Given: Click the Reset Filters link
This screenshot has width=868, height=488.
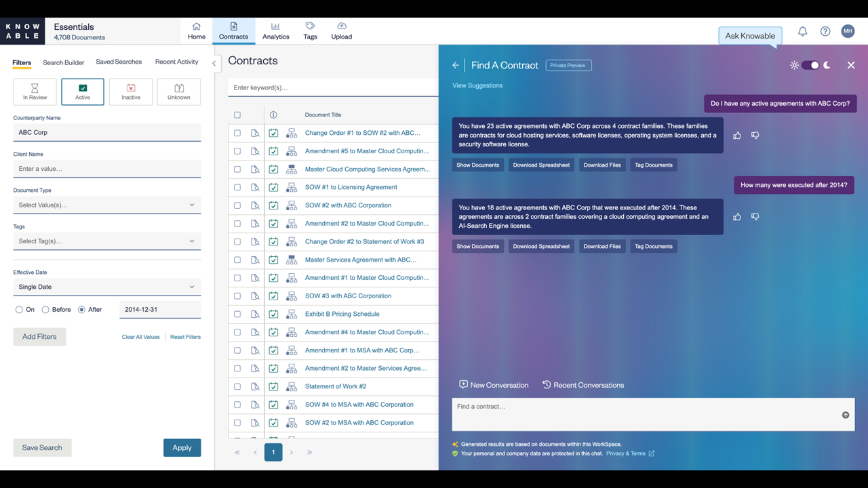Looking at the screenshot, I should tap(185, 337).
